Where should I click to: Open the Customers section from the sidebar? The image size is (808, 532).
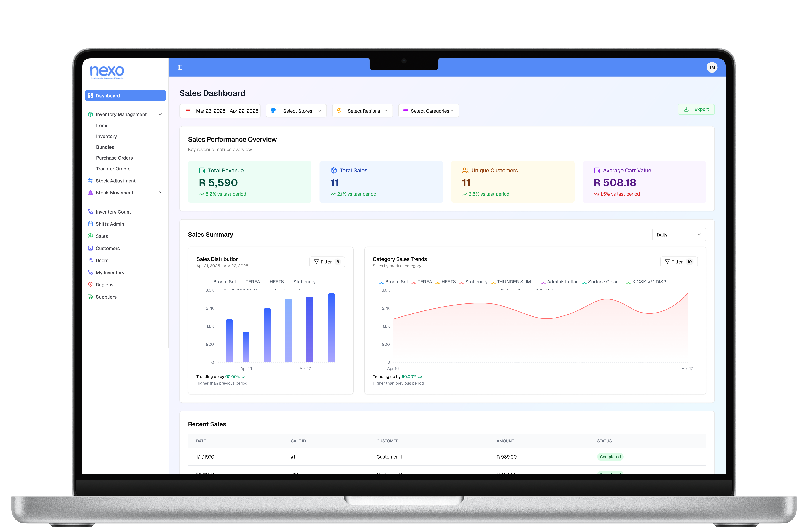click(x=108, y=248)
